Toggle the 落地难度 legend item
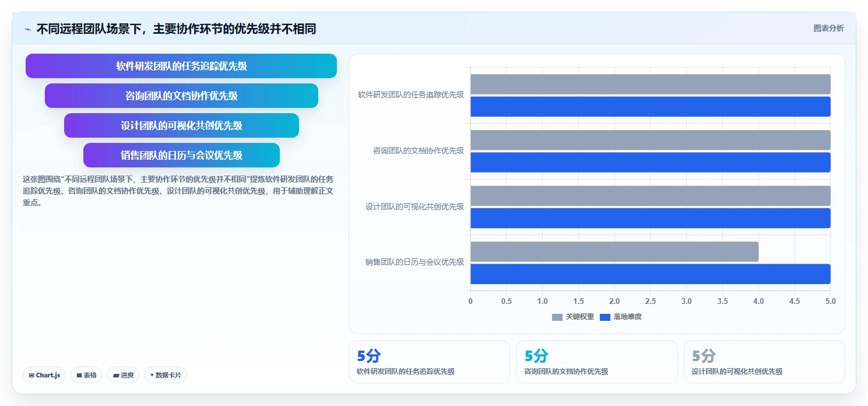This screenshot has width=868, height=406. pos(621,317)
